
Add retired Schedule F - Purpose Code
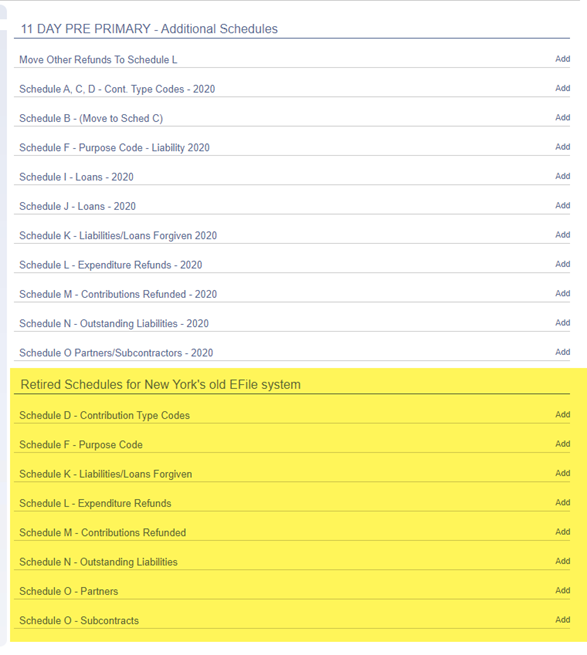562,444
